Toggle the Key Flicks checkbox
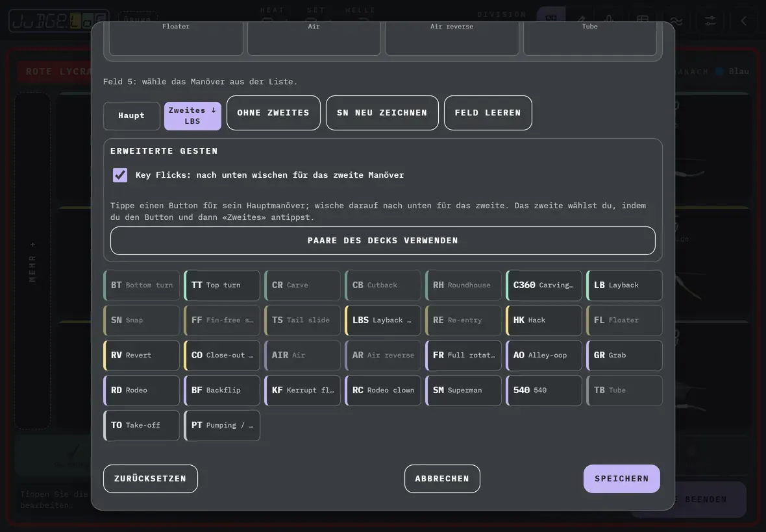The height and width of the screenshot is (532, 766). point(119,175)
